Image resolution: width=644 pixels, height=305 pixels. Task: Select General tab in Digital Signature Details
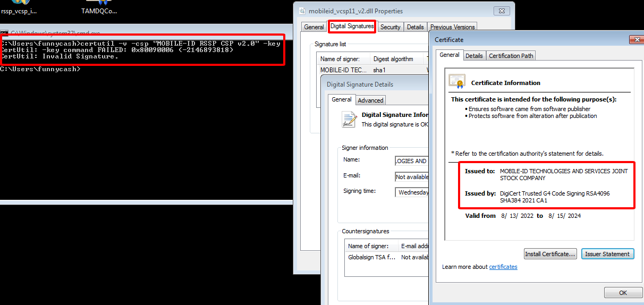coord(342,99)
